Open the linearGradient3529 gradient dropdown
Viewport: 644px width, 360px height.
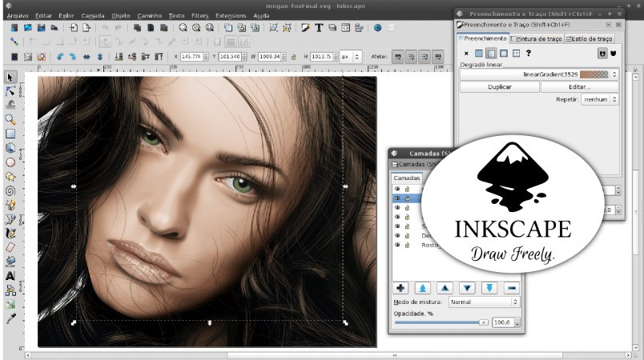coord(539,74)
